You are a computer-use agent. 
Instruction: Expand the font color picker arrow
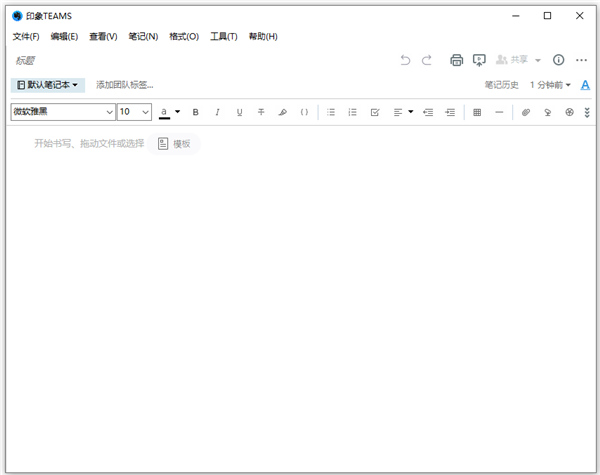click(178, 112)
